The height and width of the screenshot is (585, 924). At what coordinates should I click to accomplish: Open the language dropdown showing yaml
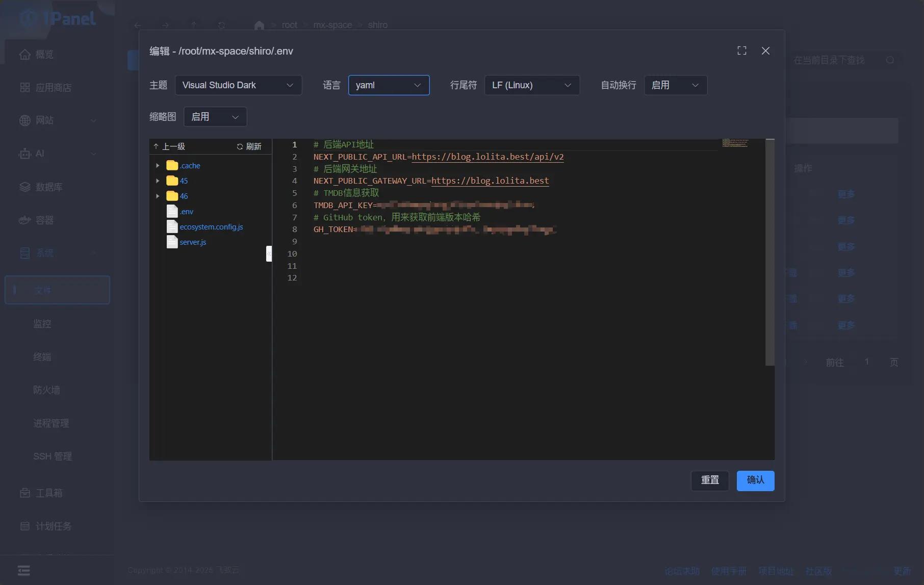point(389,85)
